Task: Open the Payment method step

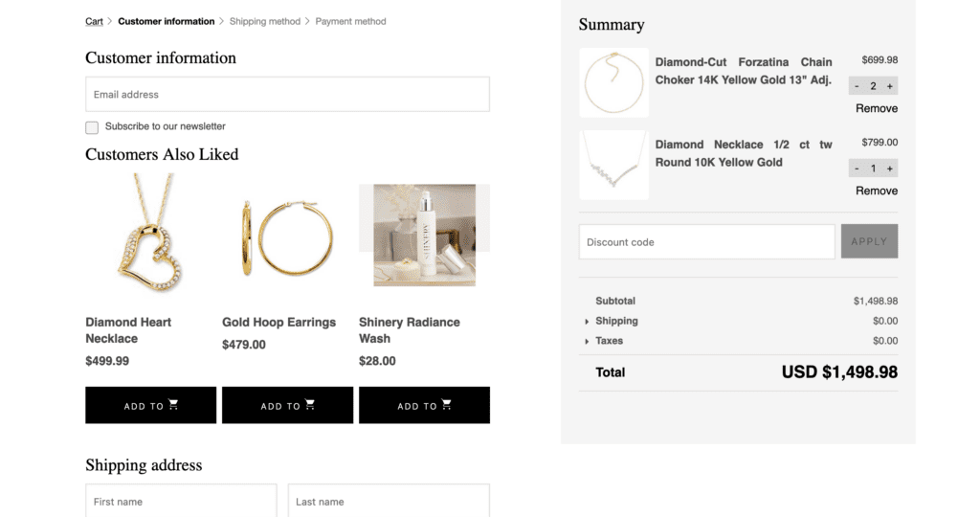Action: 350,21
